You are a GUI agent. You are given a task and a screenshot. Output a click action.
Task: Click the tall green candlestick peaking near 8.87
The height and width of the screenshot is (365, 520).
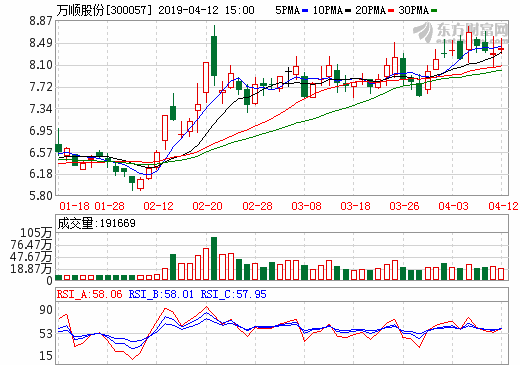[214, 56]
